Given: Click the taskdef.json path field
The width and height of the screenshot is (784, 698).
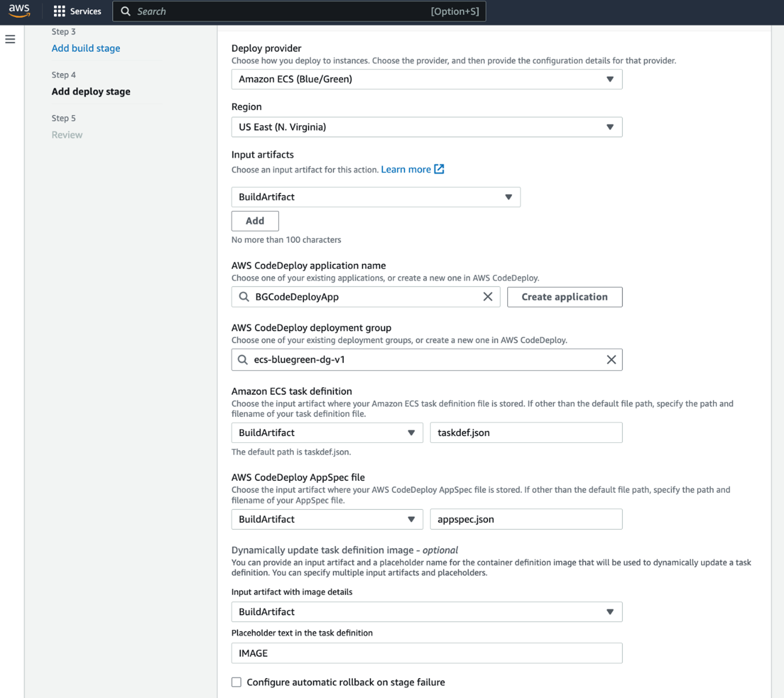Looking at the screenshot, I should tap(526, 433).
